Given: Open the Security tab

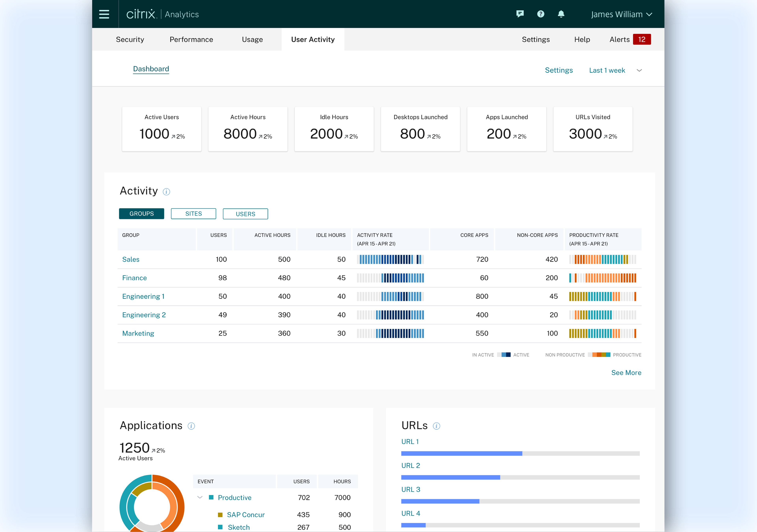Looking at the screenshot, I should (x=130, y=40).
